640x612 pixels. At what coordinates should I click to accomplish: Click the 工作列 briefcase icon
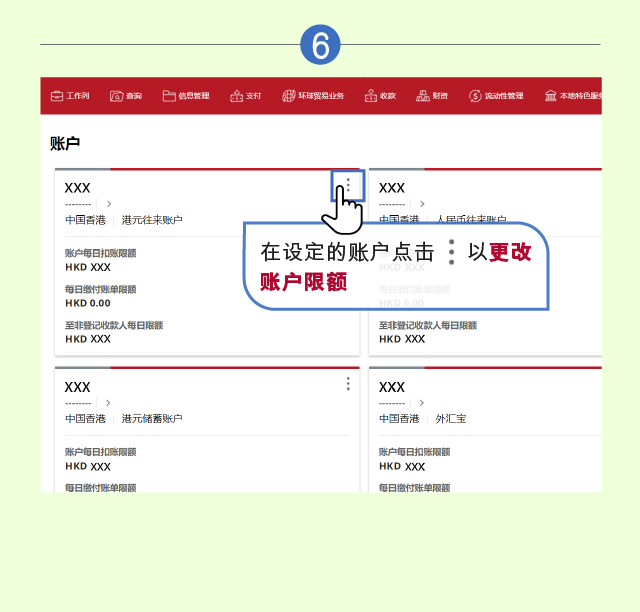click(x=57, y=96)
